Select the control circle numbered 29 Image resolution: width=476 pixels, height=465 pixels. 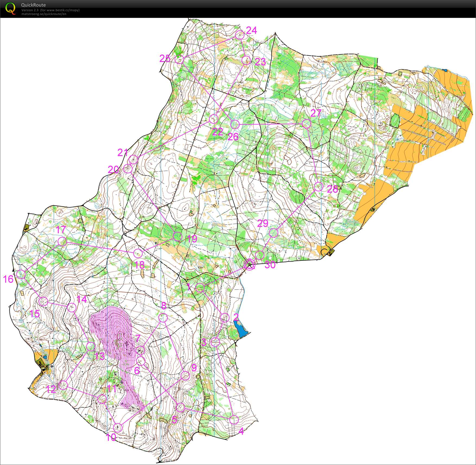pyautogui.click(x=274, y=233)
